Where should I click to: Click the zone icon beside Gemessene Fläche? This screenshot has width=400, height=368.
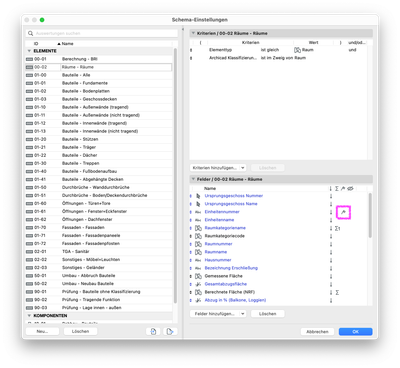click(x=198, y=276)
